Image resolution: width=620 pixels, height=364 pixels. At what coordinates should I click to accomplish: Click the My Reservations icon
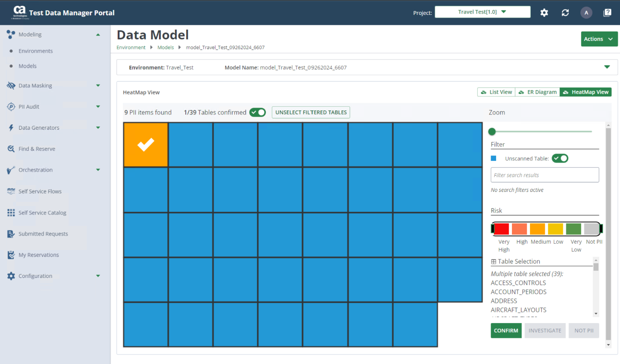pyautogui.click(x=11, y=255)
